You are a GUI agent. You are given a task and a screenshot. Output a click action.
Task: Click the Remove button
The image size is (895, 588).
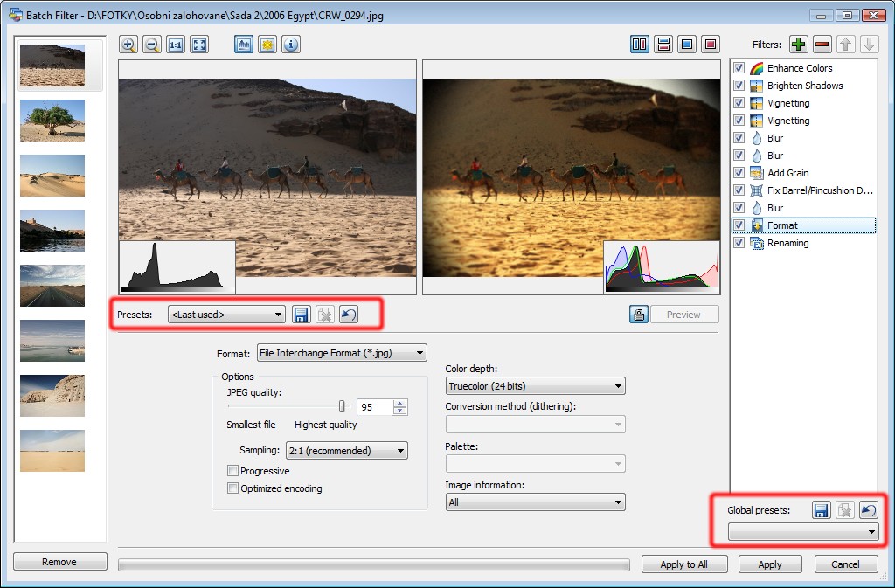click(59, 562)
